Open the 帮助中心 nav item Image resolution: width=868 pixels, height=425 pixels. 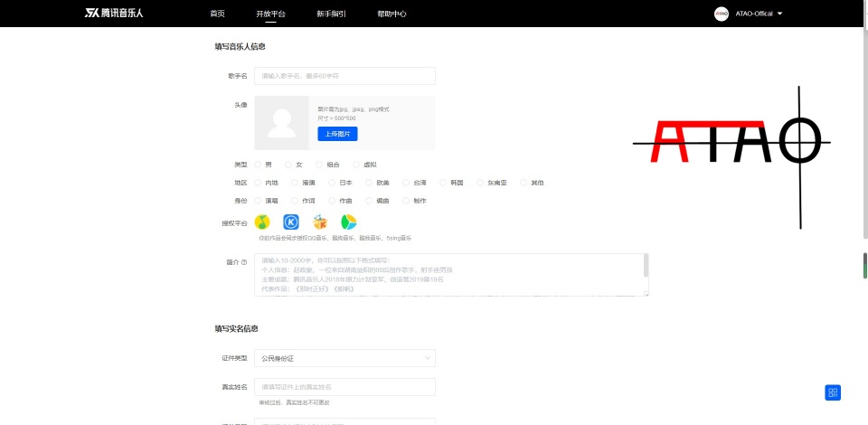click(392, 14)
